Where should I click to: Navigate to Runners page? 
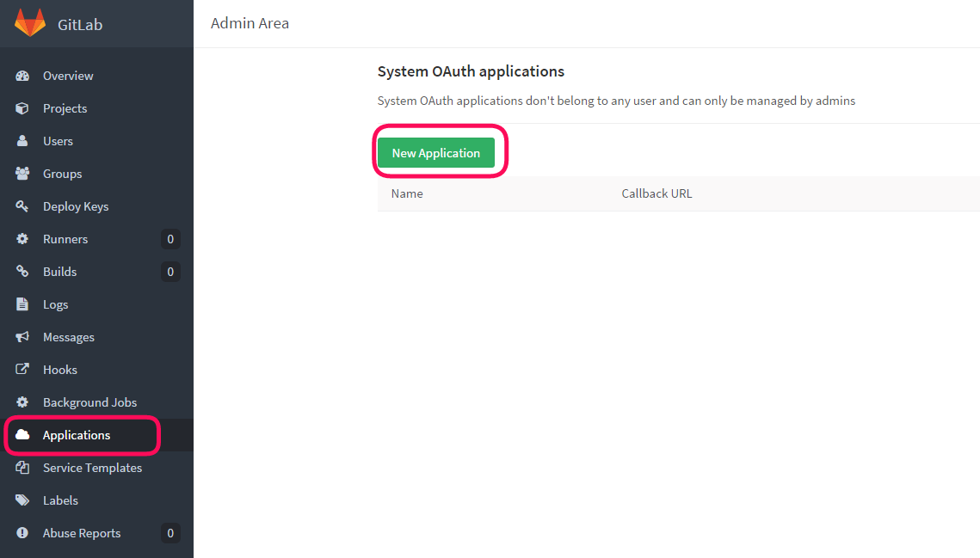[65, 239]
